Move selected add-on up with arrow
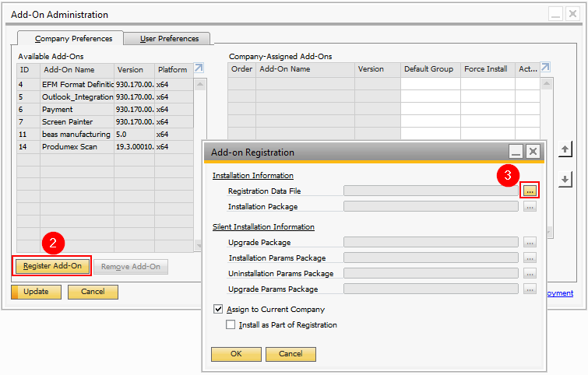The image size is (588, 375). coord(566,149)
